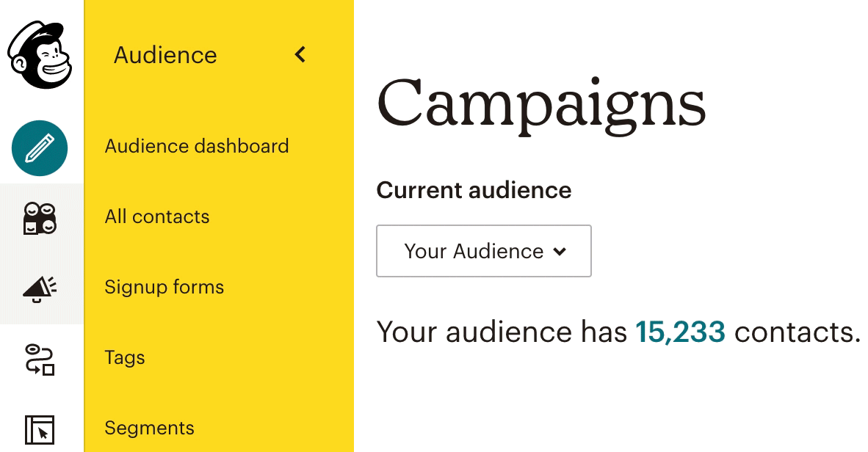Viewport: 868px width, 452px height.
Task: Open the Audience icon in left rail
Action: pos(40,219)
